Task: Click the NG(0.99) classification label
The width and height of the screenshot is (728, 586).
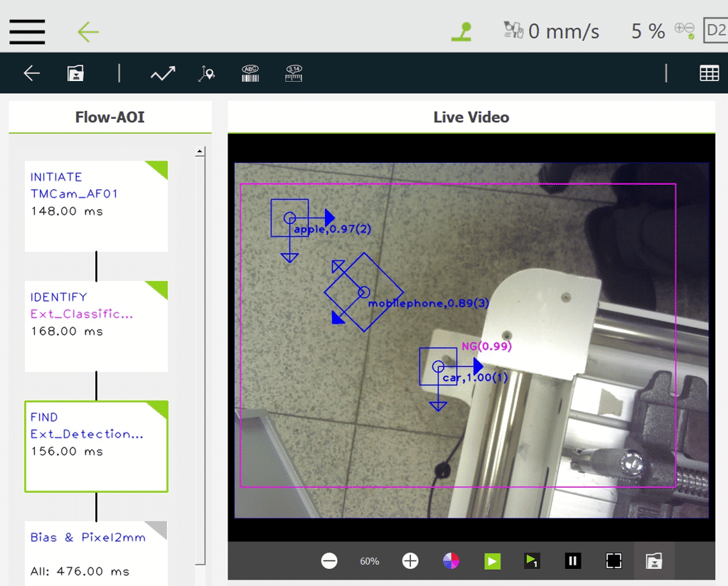Action: pyautogui.click(x=486, y=346)
